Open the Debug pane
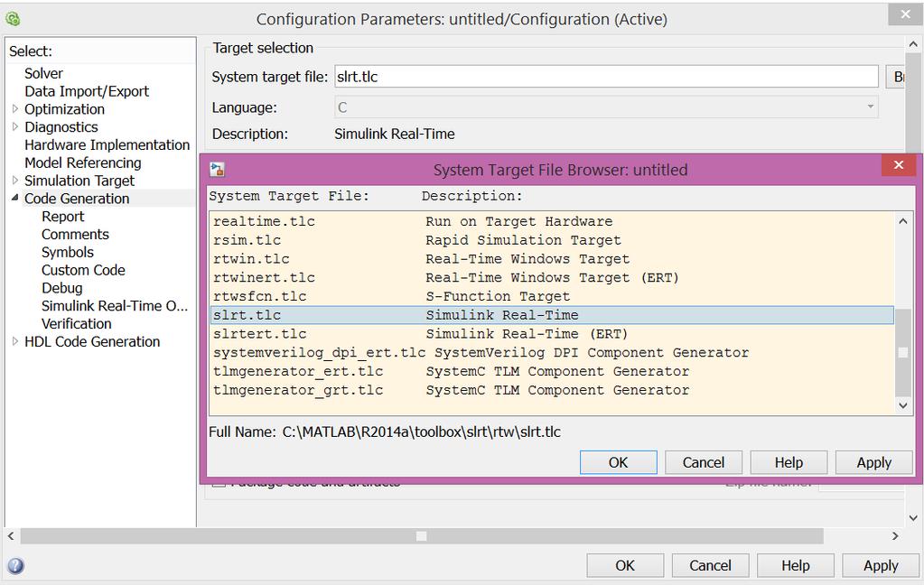This screenshot has height=585, width=924. pyautogui.click(x=62, y=288)
